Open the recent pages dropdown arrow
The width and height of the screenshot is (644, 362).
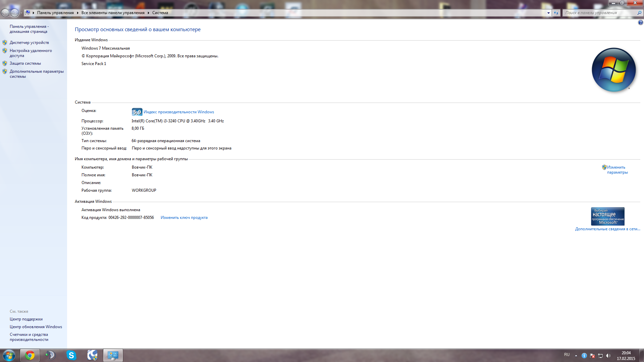tap(21, 13)
